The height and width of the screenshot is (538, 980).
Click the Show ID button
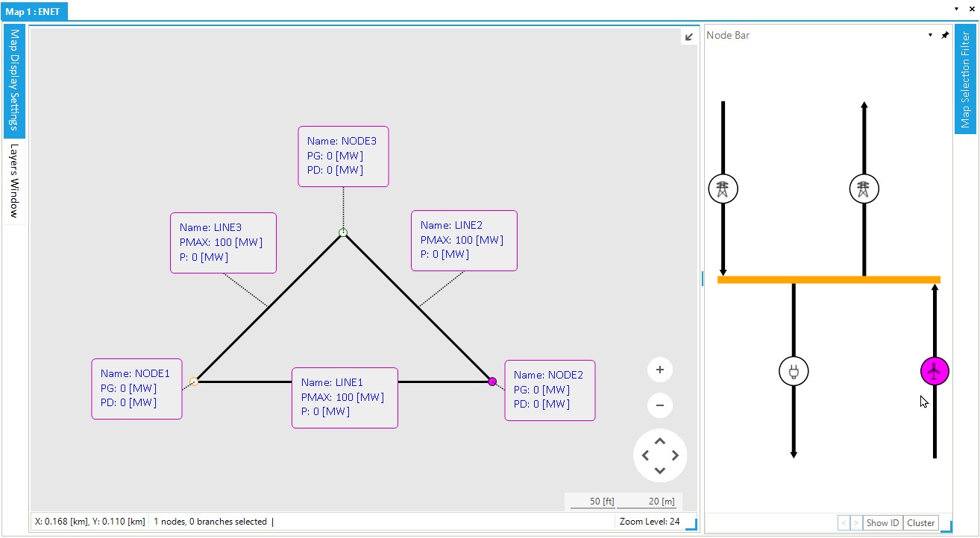[x=882, y=523]
